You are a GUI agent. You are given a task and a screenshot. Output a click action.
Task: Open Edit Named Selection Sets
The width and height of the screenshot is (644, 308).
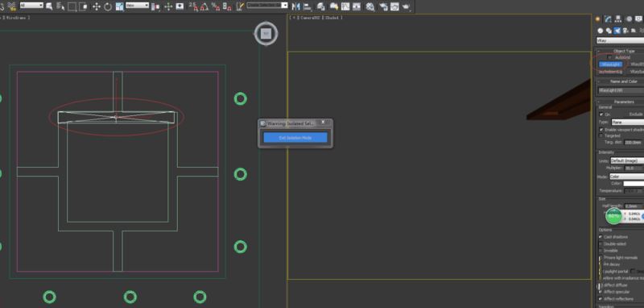pyautogui.click(x=240, y=6)
